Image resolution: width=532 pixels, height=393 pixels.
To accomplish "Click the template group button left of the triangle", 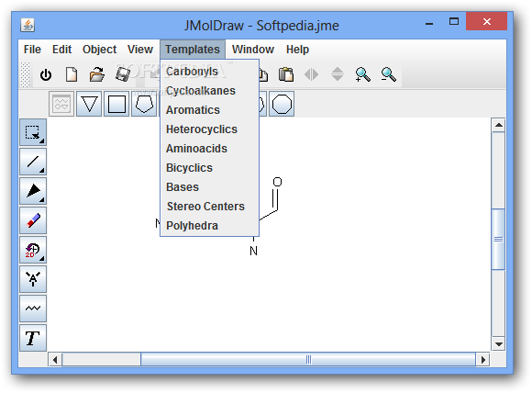I will point(61,104).
